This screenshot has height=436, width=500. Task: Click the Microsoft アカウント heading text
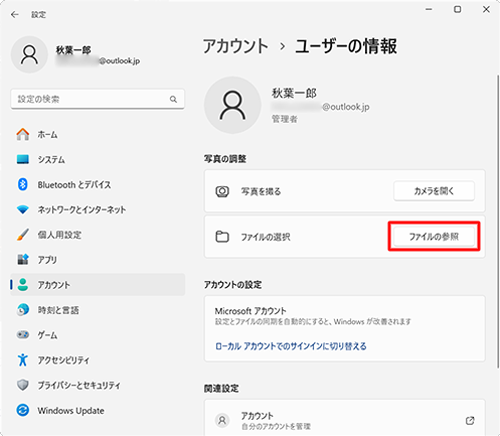coord(251,311)
